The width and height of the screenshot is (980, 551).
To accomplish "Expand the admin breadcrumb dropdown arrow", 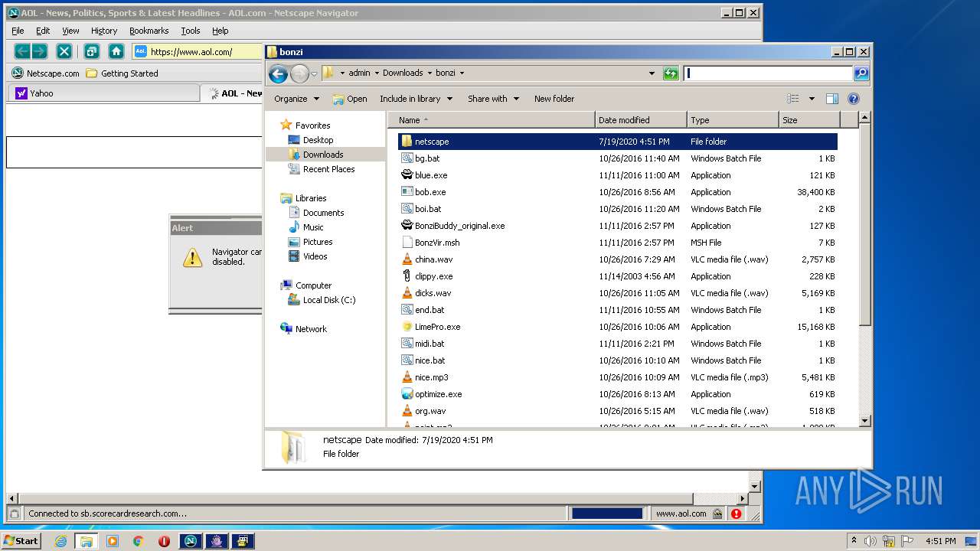I will click(375, 73).
